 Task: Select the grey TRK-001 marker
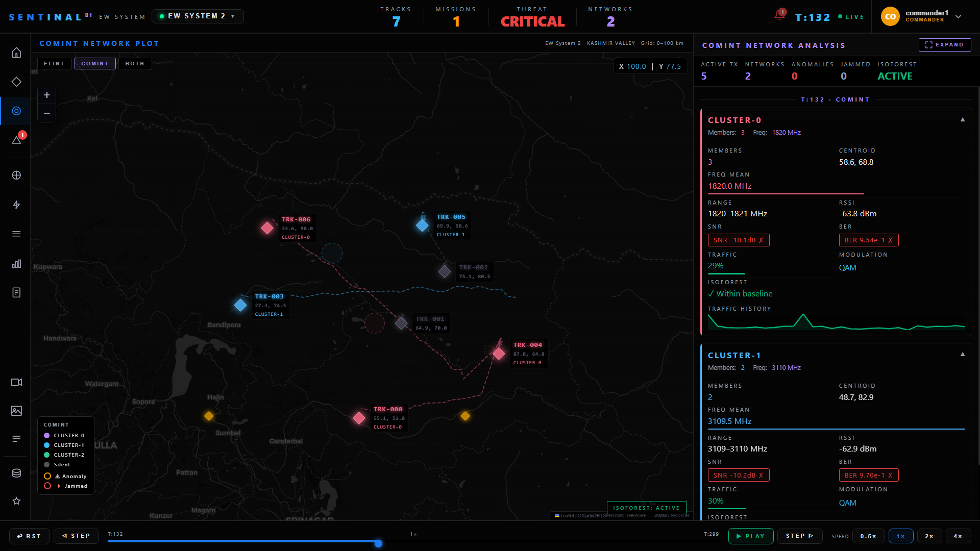pyautogui.click(x=401, y=322)
